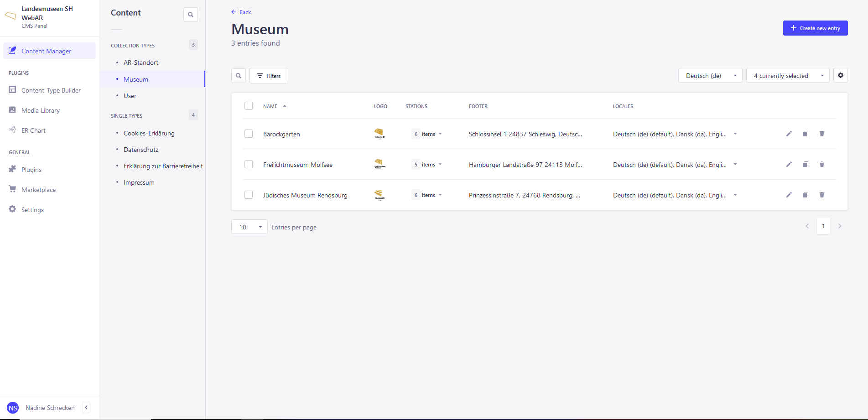Open Barockgarten entry by name

281,134
